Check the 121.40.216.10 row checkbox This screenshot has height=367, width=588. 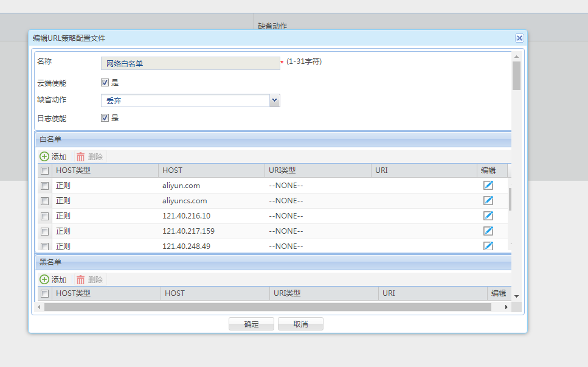click(x=44, y=216)
